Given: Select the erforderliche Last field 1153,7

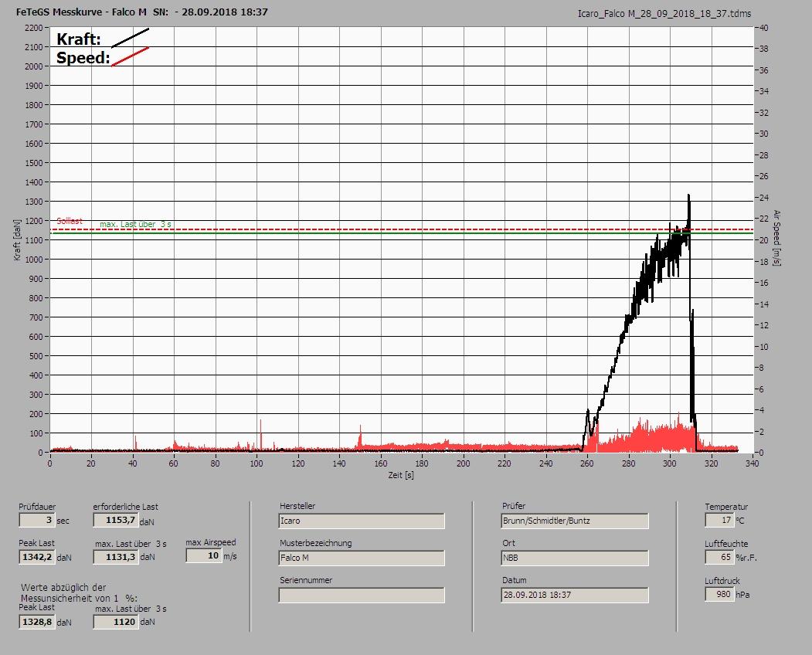Looking at the screenshot, I should [115, 520].
